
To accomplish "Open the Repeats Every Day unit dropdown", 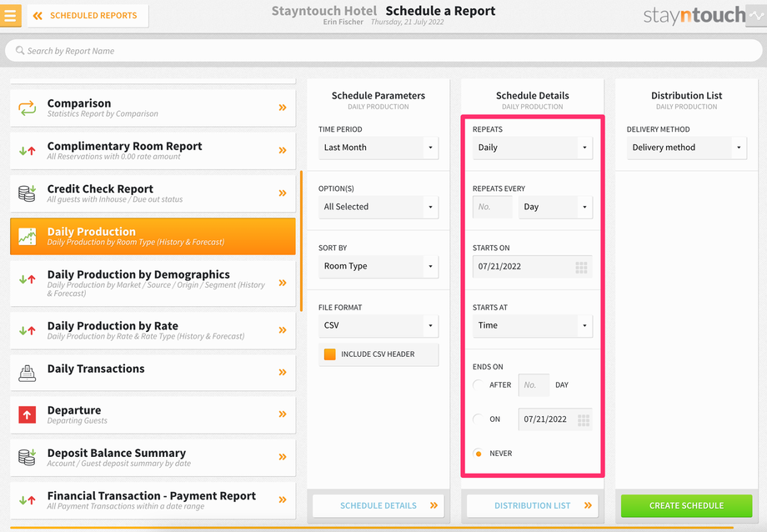I will 555,207.
